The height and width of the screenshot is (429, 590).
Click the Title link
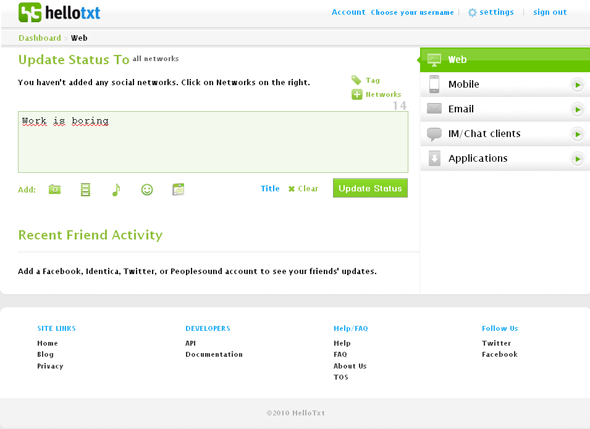pos(270,189)
